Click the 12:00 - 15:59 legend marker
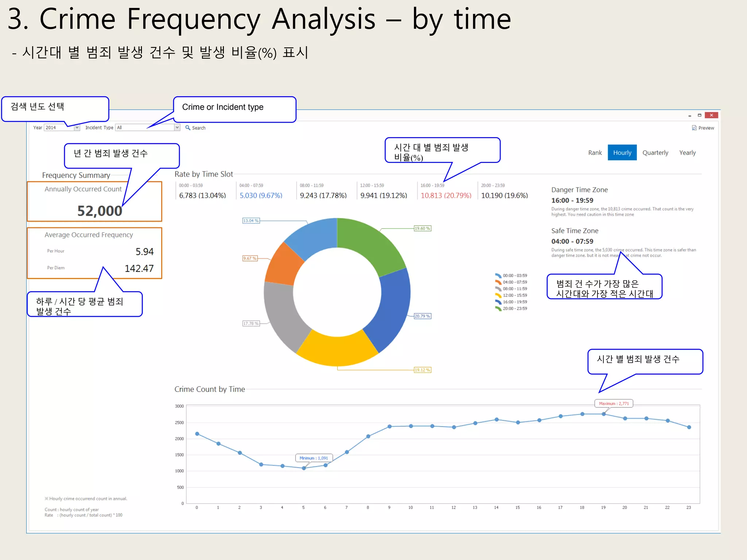Image resolution: width=747 pixels, height=560 pixels. point(498,295)
